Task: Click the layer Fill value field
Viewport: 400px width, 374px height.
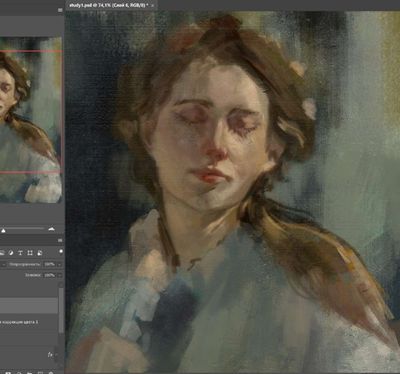Action: 49,275
